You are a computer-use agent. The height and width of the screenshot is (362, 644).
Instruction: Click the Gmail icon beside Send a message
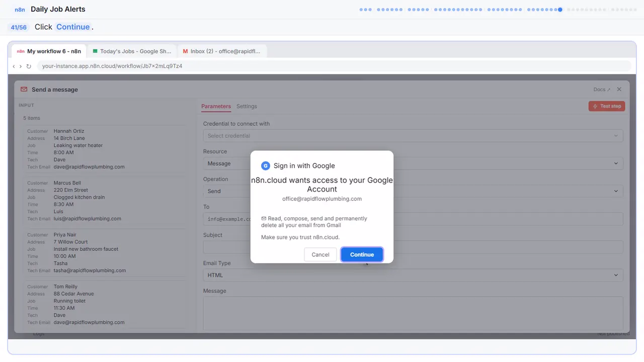24,89
